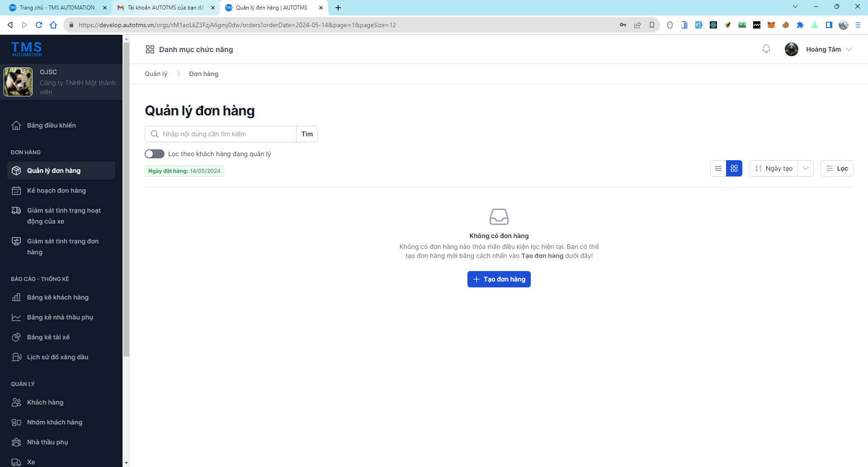
Task: Bookmark this page in the address bar
Action: click(651, 25)
